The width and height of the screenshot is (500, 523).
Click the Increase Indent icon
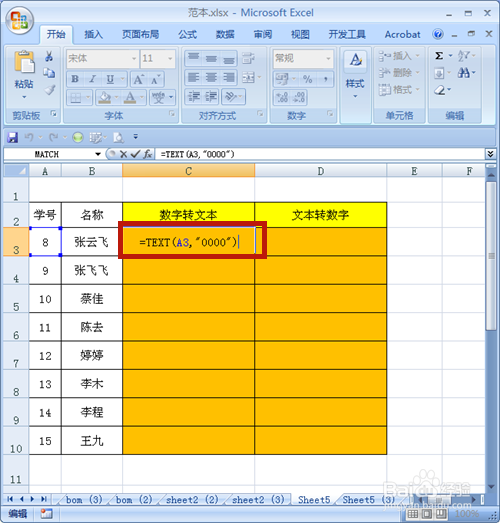click(211, 97)
